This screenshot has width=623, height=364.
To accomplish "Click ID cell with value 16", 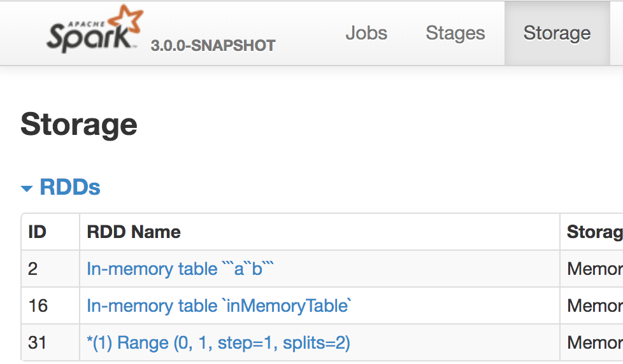I will (38, 306).
